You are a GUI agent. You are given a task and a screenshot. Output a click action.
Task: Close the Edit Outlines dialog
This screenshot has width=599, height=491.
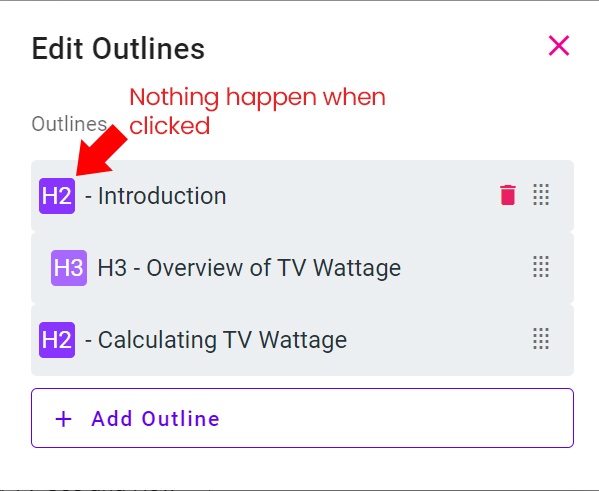(559, 46)
